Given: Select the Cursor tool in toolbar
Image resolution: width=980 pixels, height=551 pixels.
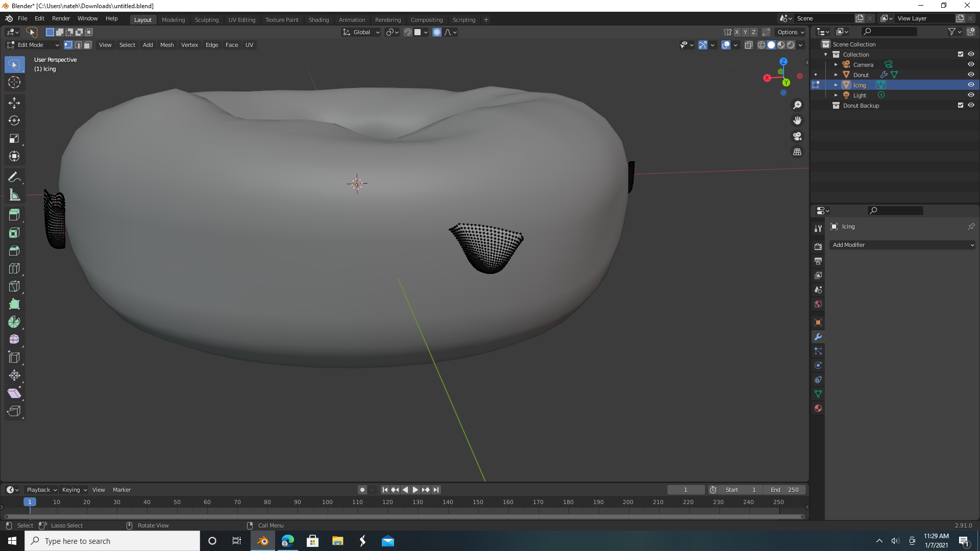Looking at the screenshot, I should point(14,82).
